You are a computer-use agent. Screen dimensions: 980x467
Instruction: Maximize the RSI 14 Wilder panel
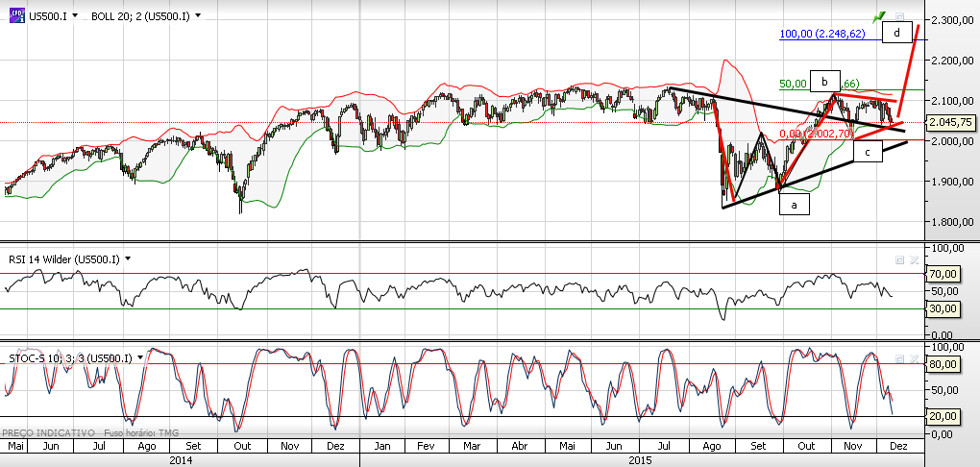(900, 259)
